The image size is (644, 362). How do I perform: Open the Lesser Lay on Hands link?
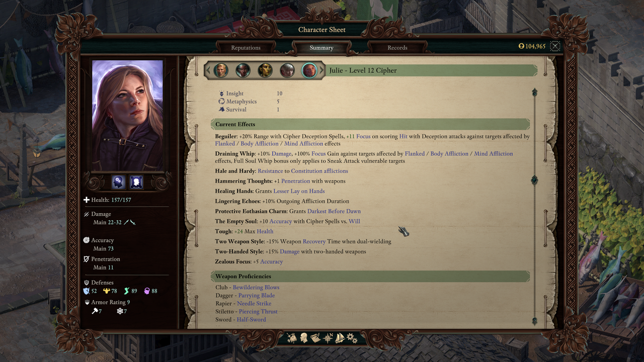coord(299,191)
